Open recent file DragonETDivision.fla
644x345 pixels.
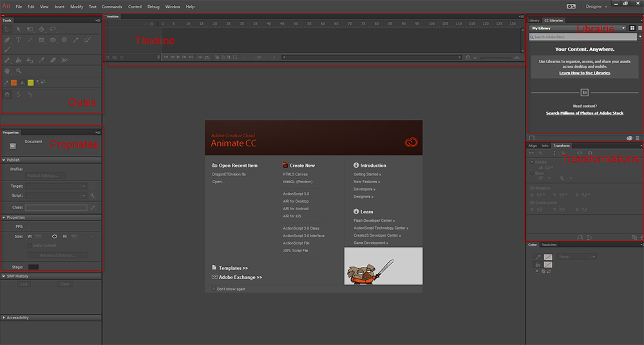pyautogui.click(x=229, y=174)
